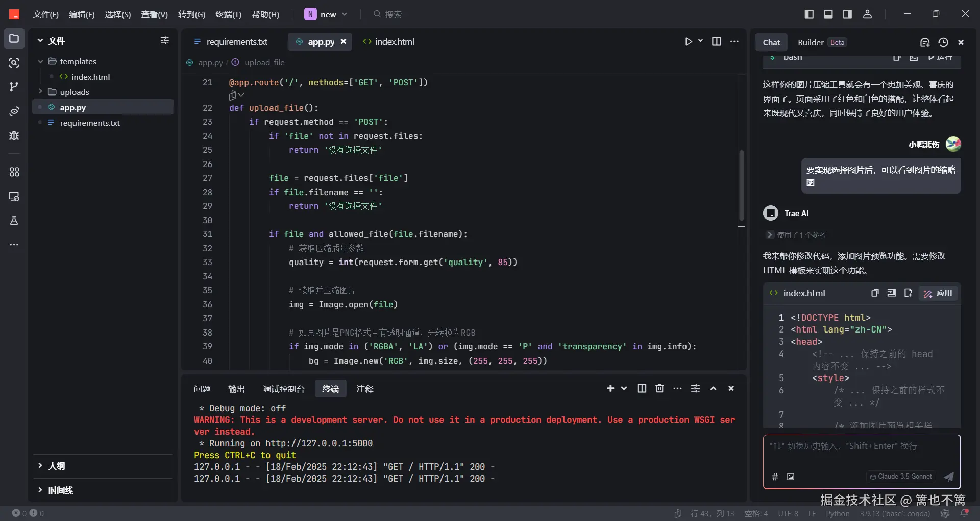The height and width of the screenshot is (521, 980).
Task: Open the new terminal profile dropdown
Action: (x=624, y=388)
